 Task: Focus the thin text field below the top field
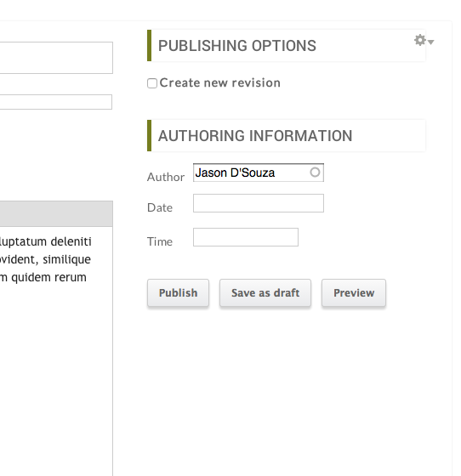coord(56,102)
